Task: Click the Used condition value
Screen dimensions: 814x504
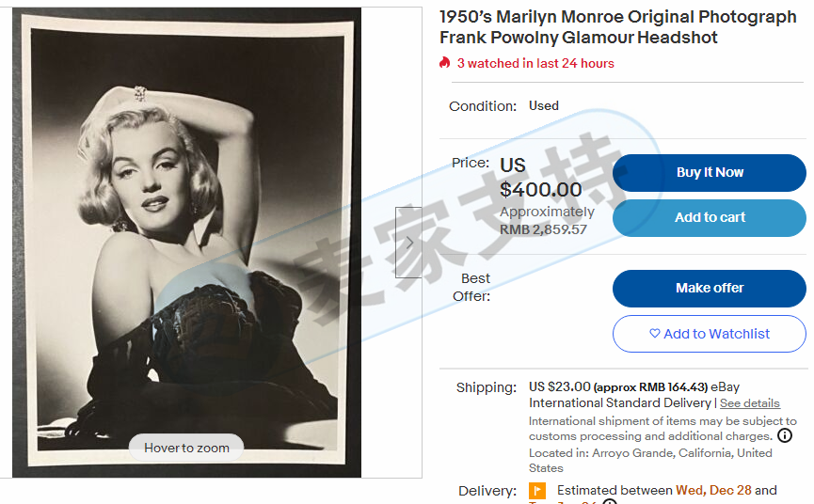Action: [x=544, y=105]
